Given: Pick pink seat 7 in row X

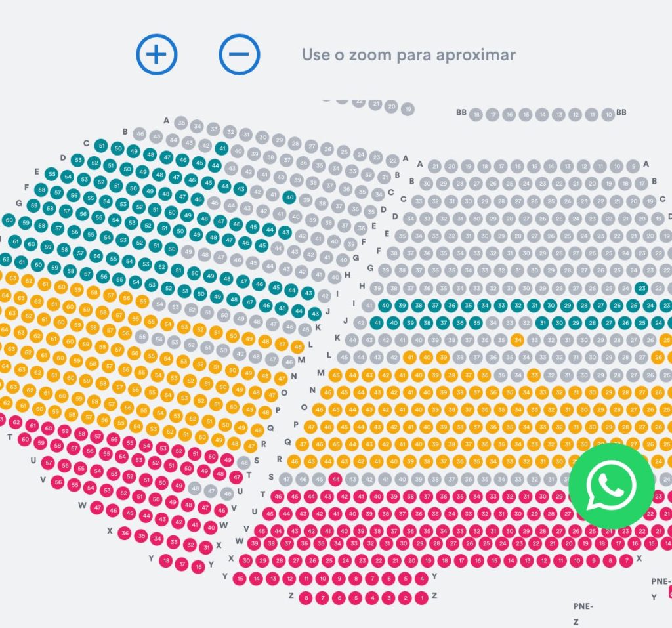Looking at the screenshot, I should coord(626,560).
